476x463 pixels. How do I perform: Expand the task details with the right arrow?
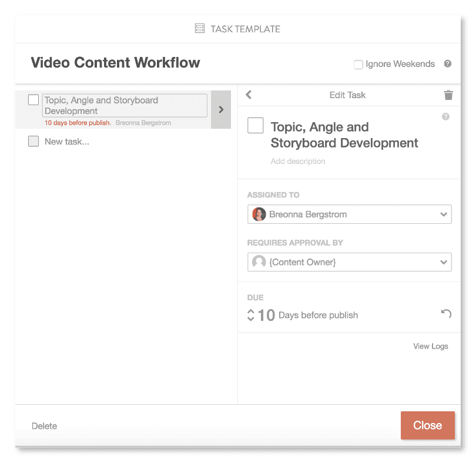coord(220,109)
